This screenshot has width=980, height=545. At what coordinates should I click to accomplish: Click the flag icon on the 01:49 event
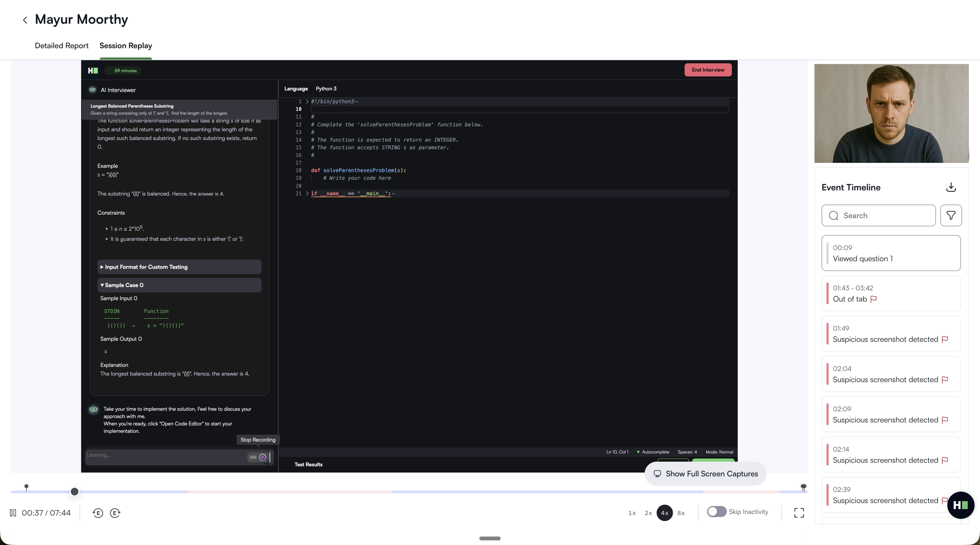(x=945, y=340)
